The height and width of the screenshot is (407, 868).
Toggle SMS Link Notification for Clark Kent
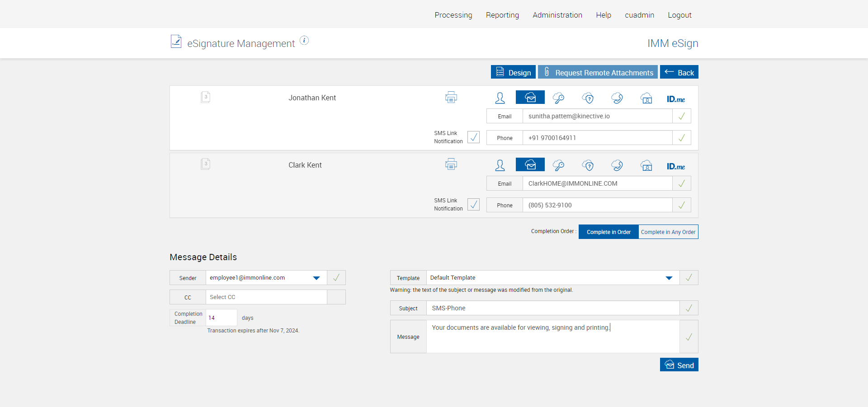[x=473, y=205]
